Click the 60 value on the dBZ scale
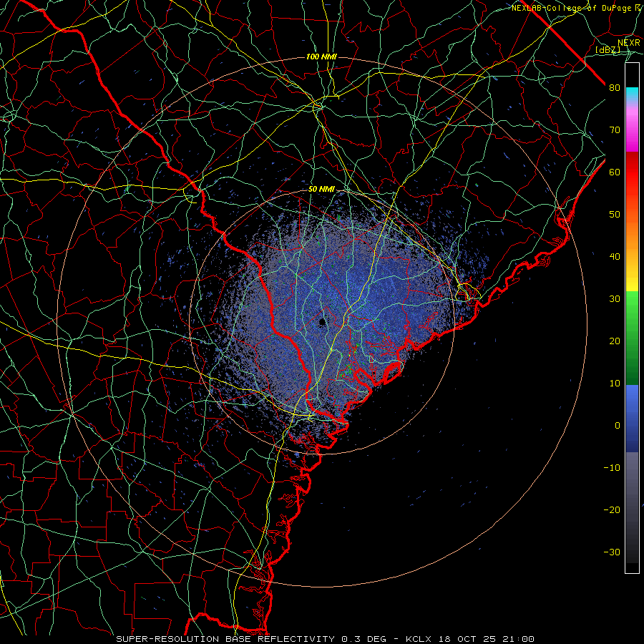The image size is (644, 644). pyautogui.click(x=615, y=172)
